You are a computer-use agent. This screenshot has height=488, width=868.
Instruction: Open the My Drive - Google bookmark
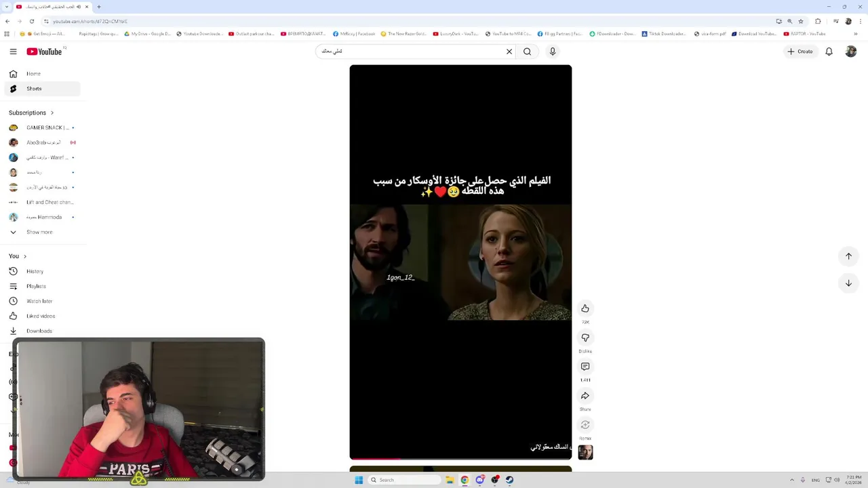point(148,34)
